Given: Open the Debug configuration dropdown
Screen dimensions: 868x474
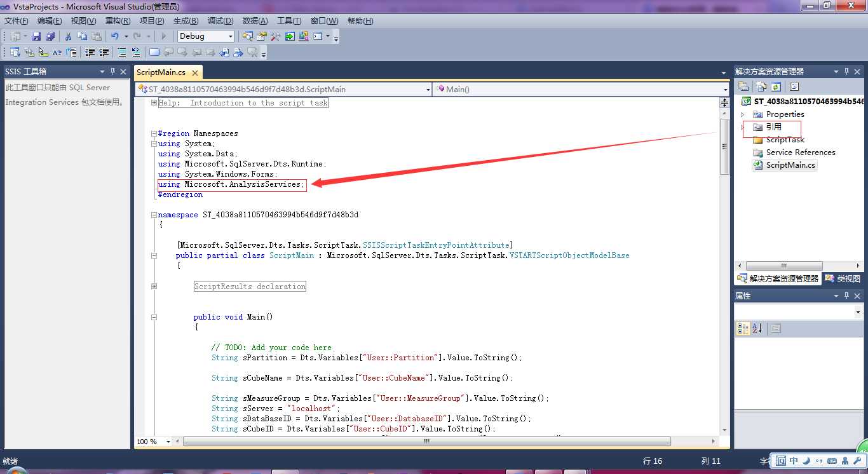Looking at the screenshot, I should pos(230,36).
